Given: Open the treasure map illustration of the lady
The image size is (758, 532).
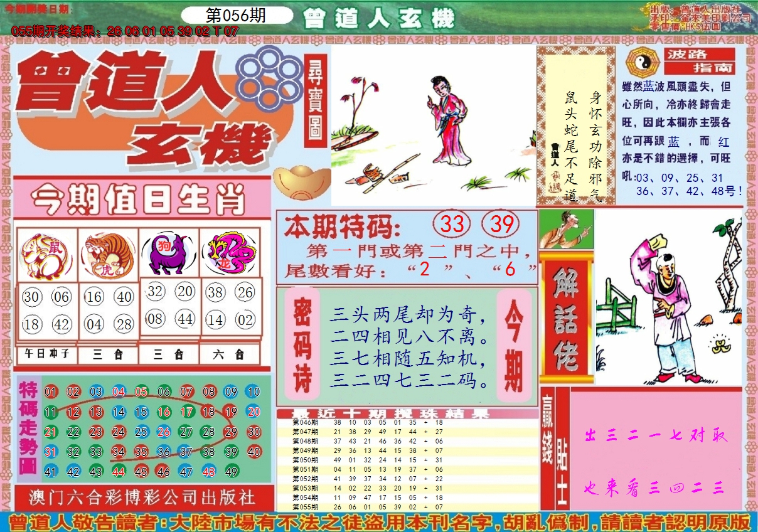Looking at the screenshot, I should (x=433, y=124).
